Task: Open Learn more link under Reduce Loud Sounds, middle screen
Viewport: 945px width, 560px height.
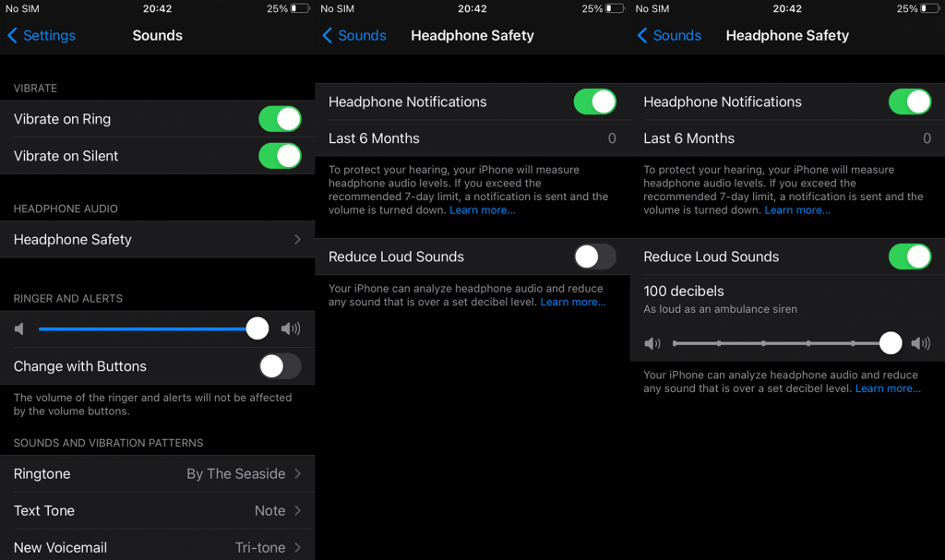Action: (x=573, y=302)
